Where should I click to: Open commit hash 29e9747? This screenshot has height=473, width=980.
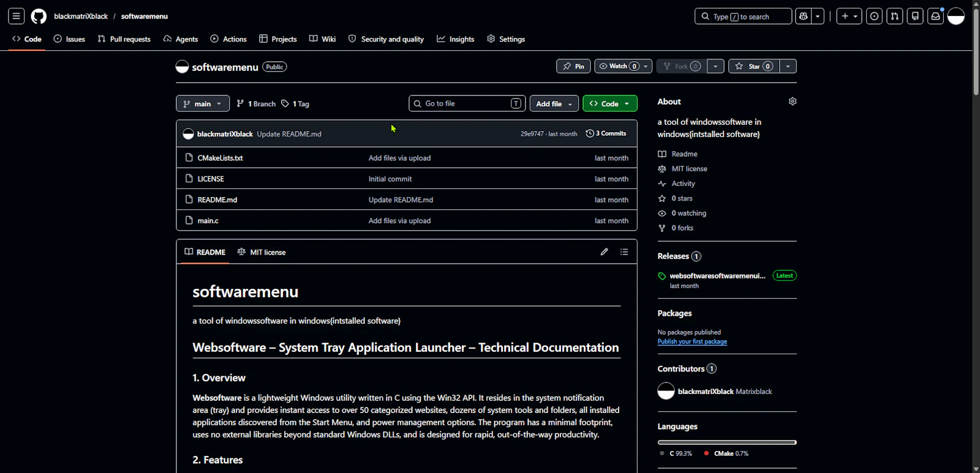click(x=532, y=134)
